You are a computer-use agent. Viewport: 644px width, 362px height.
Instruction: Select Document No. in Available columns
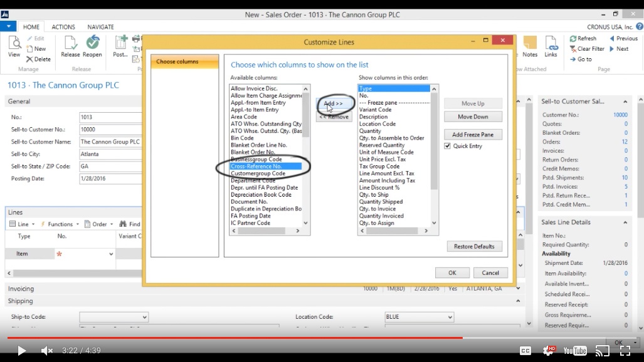250,202
